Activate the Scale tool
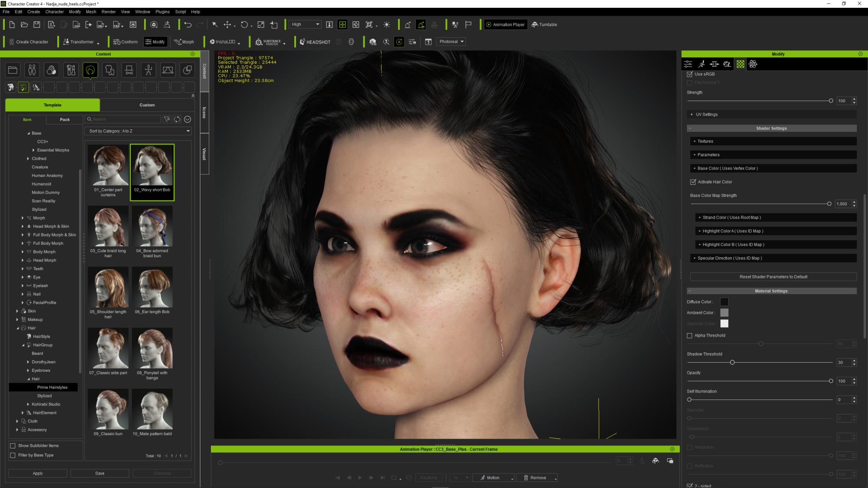The image size is (868, 488). (261, 25)
